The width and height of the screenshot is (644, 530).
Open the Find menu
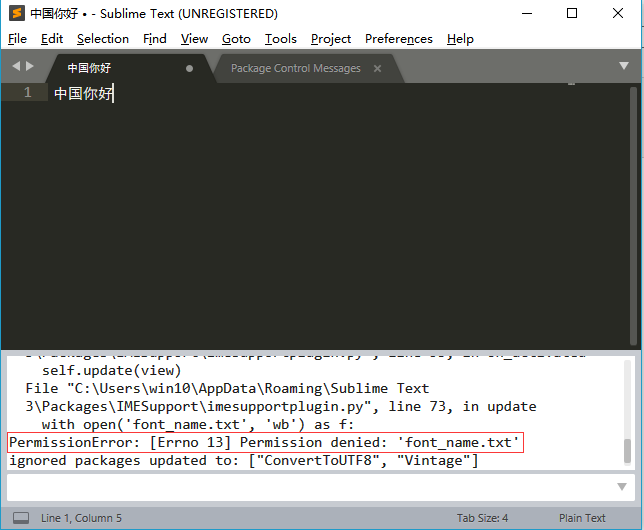(154, 39)
